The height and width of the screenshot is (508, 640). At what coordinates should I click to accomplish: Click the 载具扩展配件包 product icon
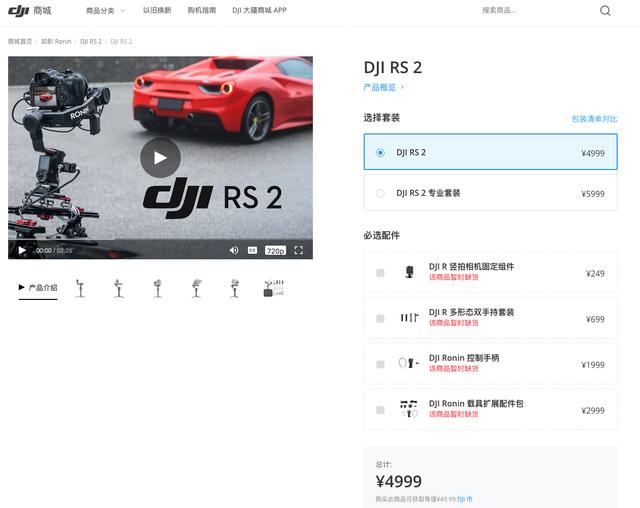tap(409, 409)
